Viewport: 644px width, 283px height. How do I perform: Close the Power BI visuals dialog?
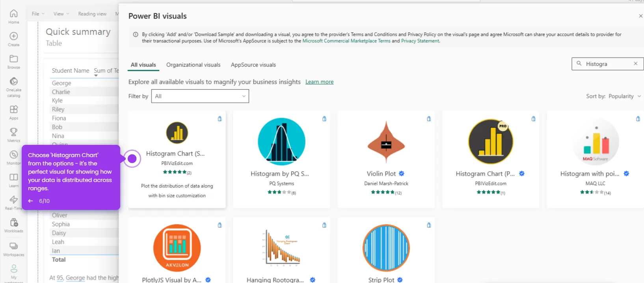(640, 16)
